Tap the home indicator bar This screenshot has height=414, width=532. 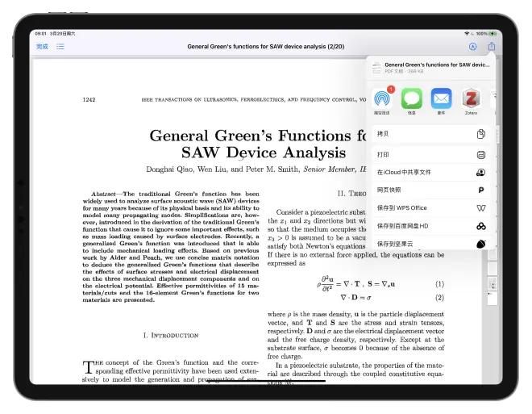pos(266,381)
